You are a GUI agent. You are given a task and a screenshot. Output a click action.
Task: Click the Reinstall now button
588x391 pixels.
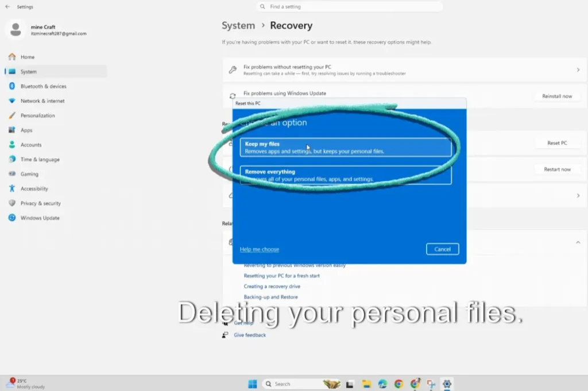(x=557, y=96)
